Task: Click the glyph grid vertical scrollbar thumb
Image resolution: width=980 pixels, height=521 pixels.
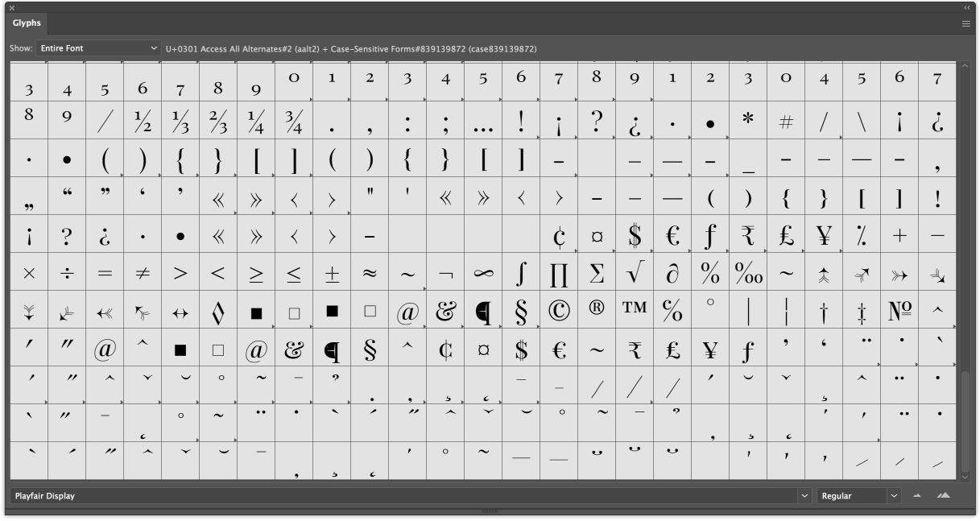Action: [x=965, y=420]
